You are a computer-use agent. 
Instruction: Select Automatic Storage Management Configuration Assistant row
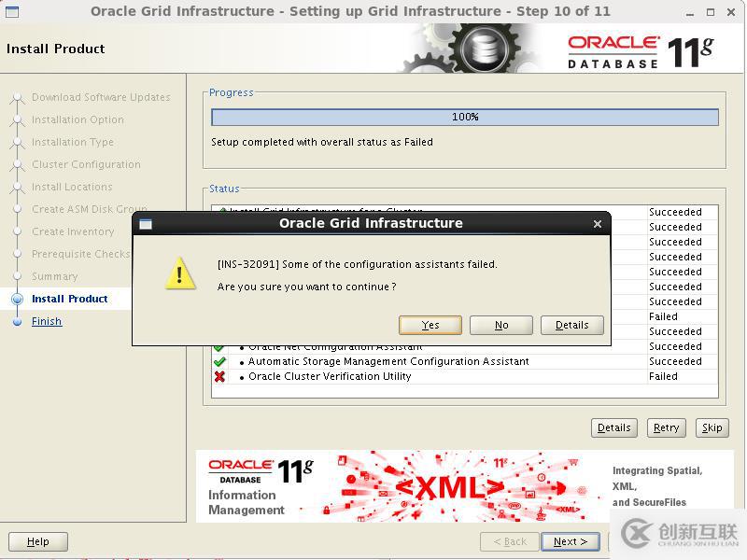click(464, 361)
